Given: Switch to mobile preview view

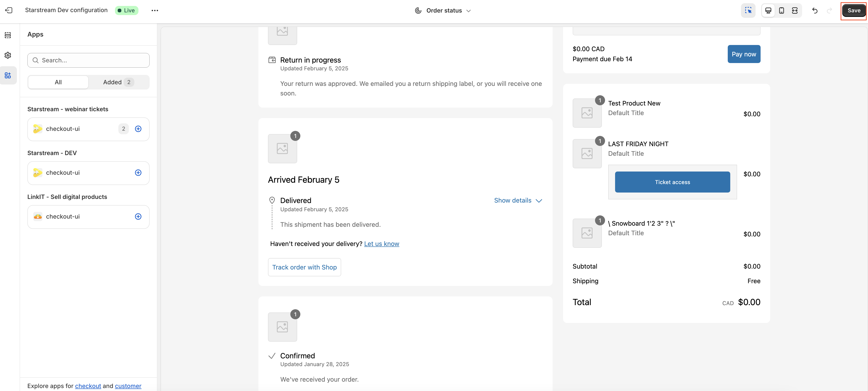Looking at the screenshot, I should [781, 11].
